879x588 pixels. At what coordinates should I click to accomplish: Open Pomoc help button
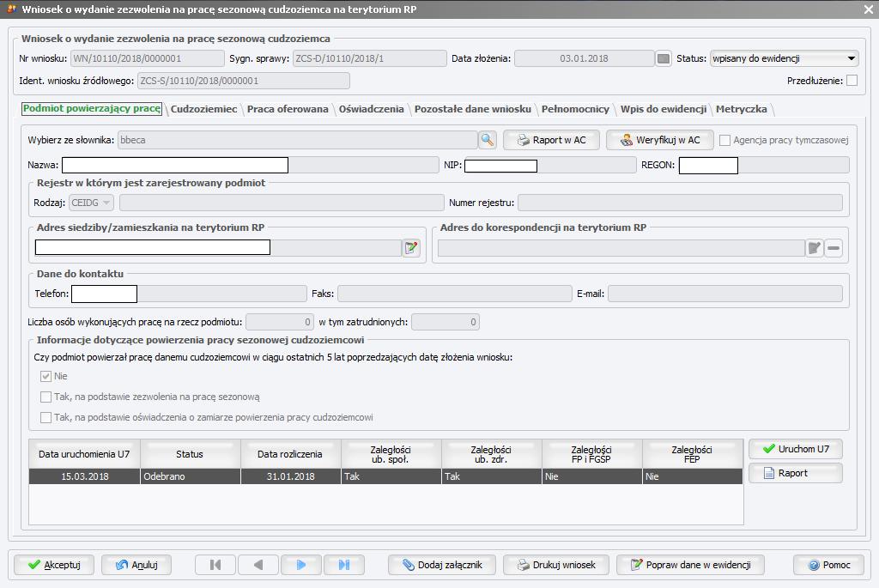click(828, 565)
